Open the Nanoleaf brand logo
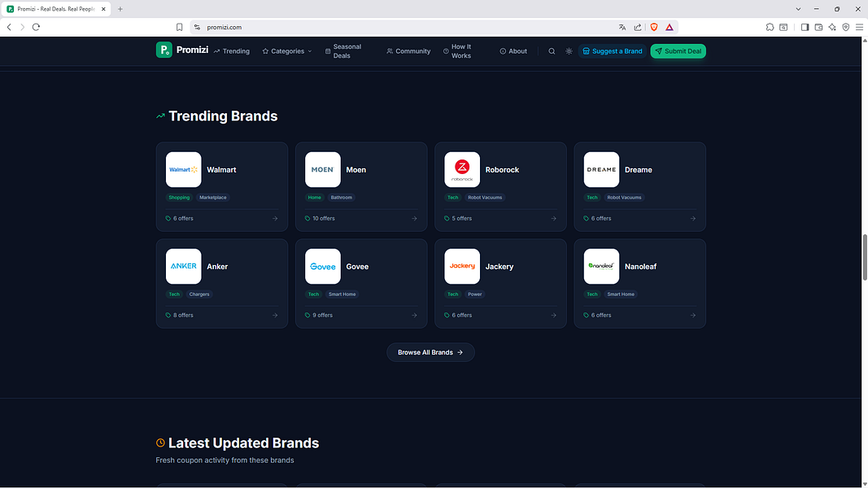Viewport: 868px width, 488px height. [x=601, y=266]
